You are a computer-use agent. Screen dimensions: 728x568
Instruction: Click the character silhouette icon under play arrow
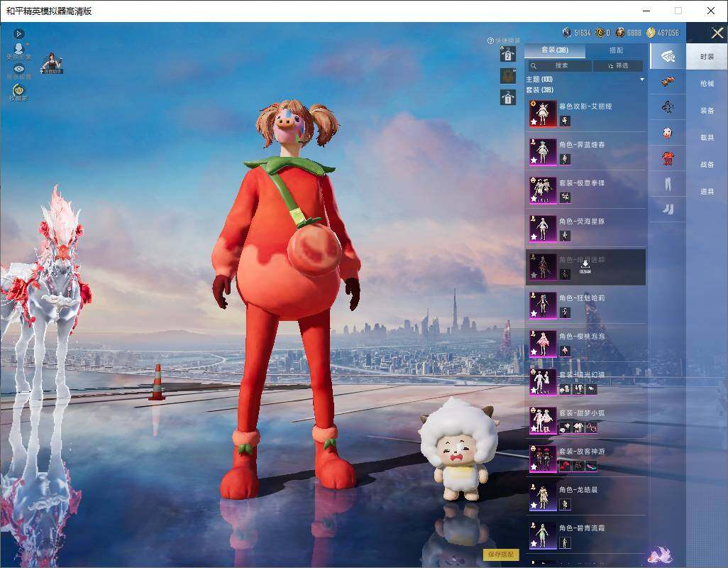tap(18, 50)
